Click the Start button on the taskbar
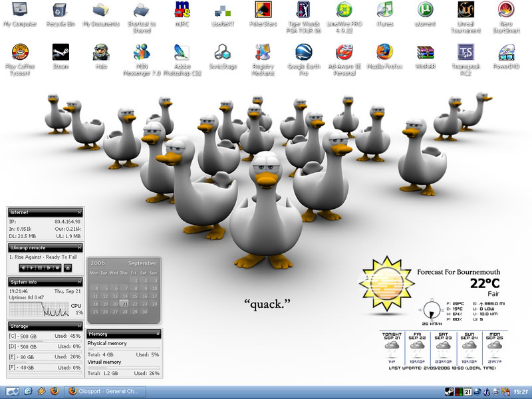Viewport: 532px width, 399px height. [12, 391]
